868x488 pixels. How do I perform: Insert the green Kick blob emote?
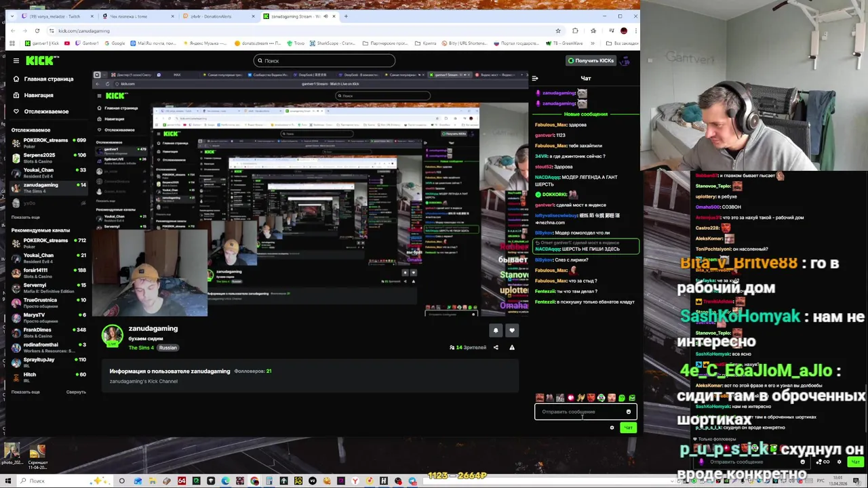click(x=622, y=398)
